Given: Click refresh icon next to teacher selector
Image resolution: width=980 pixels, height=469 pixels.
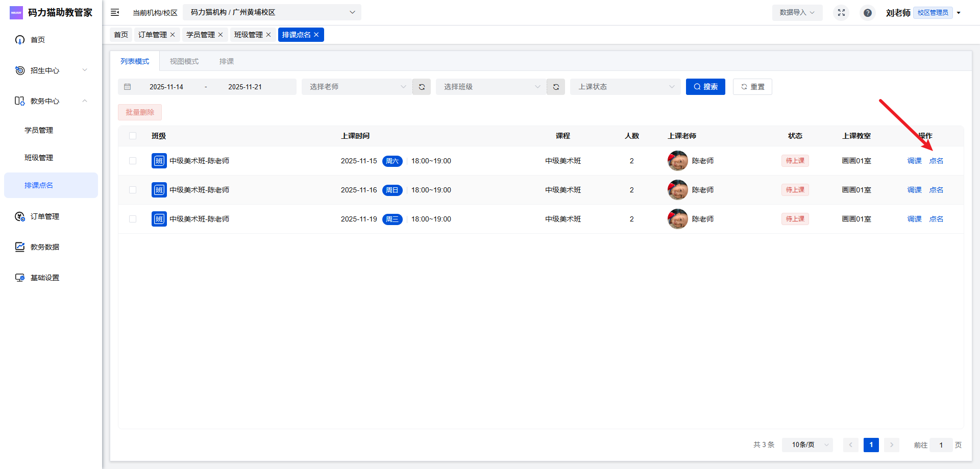Looking at the screenshot, I should (x=422, y=87).
